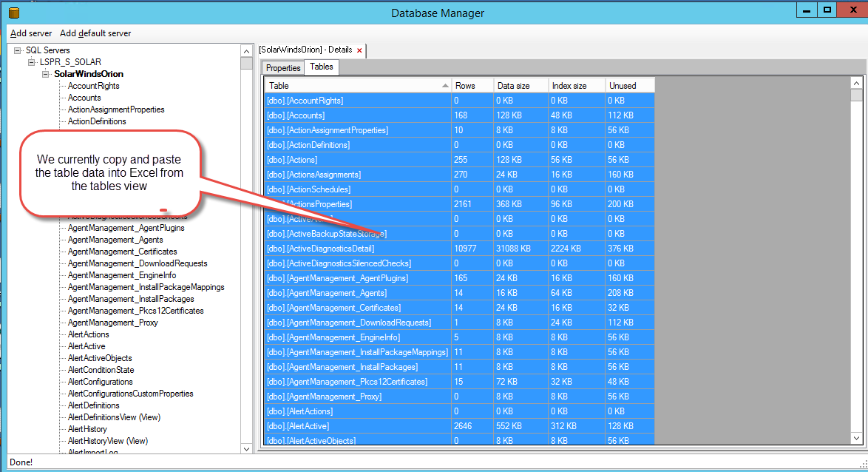Viewport: 868px width, 472px height.
Task: Click the Data size column header
Action: tap(521, 85)
